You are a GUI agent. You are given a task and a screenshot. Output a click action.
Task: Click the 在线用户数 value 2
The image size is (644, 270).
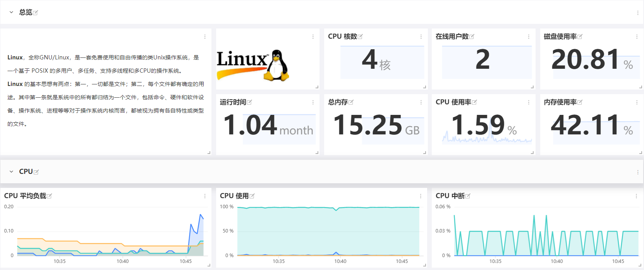pos(483,60)
